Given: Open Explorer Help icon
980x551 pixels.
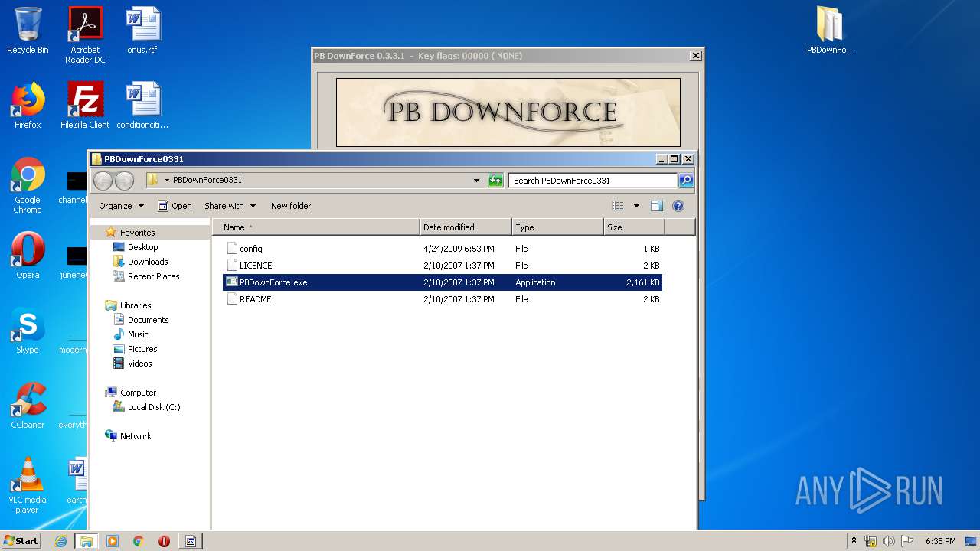Looking at the screenshot, I should [678, 206].
